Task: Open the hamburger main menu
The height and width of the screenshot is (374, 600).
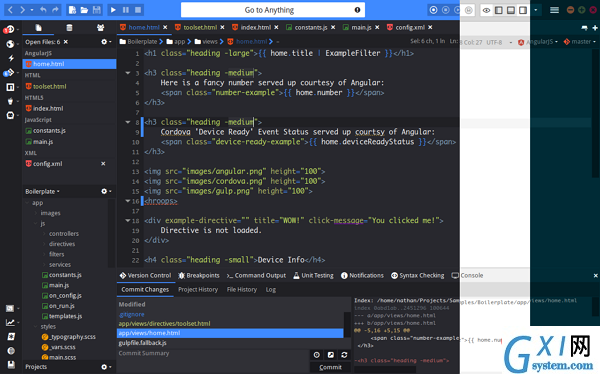Action: point(554,10)
